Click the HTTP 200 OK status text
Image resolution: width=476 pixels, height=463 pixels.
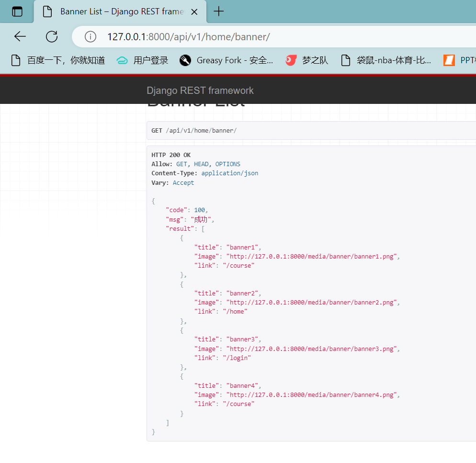tap(171, 155)
